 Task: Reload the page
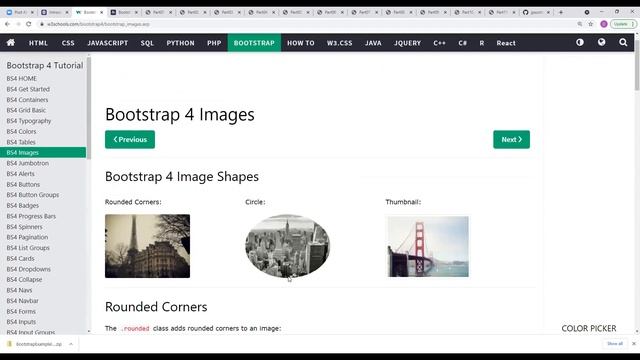tap(29, 24)
